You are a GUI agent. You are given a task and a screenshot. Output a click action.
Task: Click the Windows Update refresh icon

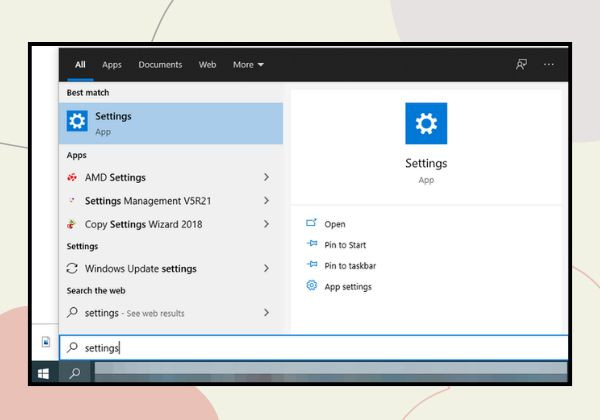[x=72, y=269]
